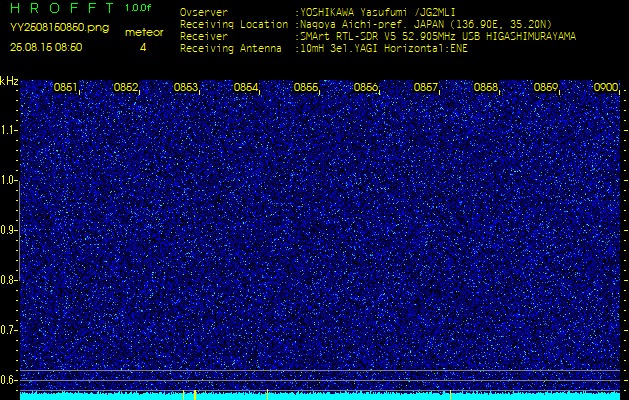Click the 0.7 kHz axis value
The width and height of the screenshot is (629, 400).
[x=8, y=330]
